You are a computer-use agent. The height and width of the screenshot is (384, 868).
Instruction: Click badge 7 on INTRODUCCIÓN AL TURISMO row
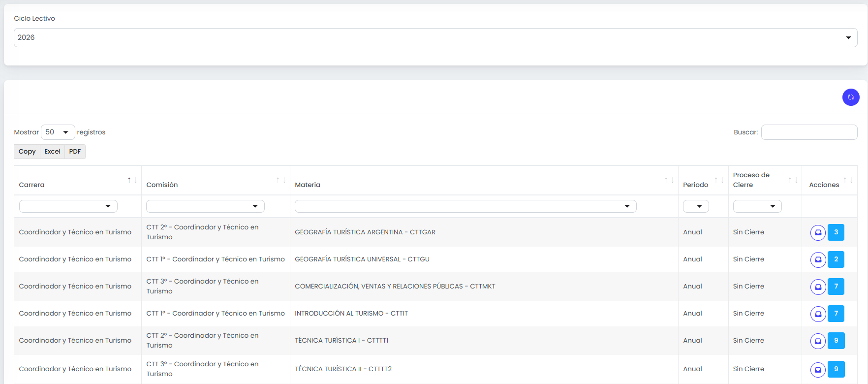836,314
